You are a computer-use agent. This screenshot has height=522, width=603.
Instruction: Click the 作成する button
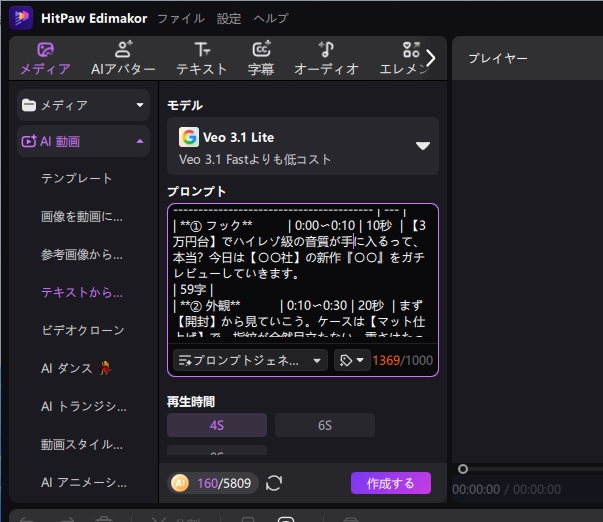[391, 483]
